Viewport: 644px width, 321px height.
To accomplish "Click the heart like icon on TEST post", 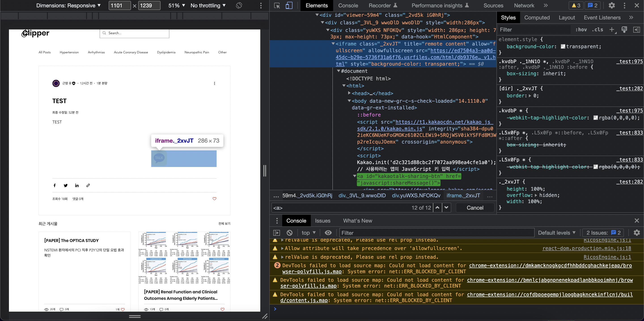I will coord(214,199).
